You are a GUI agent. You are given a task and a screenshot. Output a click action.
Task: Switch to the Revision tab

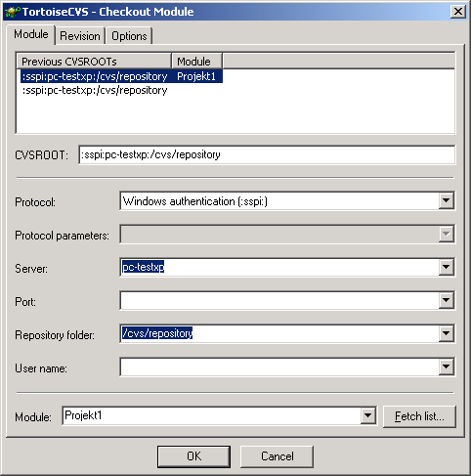pyautogui.click(x=80, y=36)
